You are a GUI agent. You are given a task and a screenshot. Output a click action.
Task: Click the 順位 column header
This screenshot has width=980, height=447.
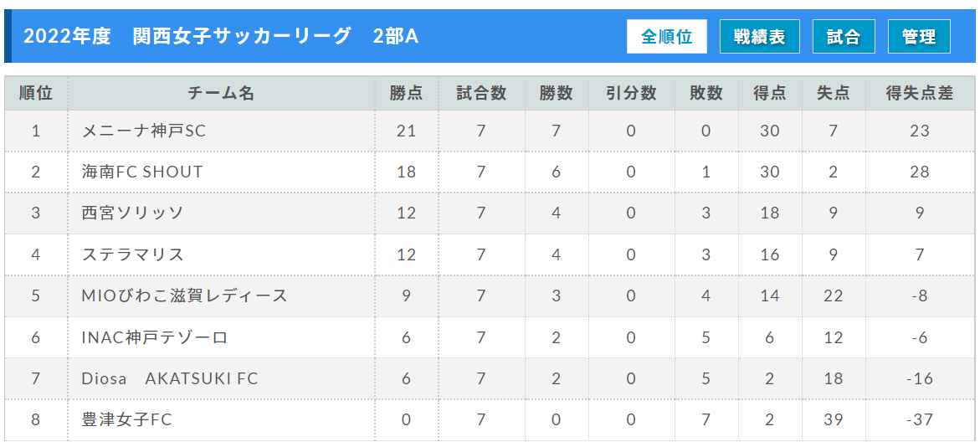36,94
